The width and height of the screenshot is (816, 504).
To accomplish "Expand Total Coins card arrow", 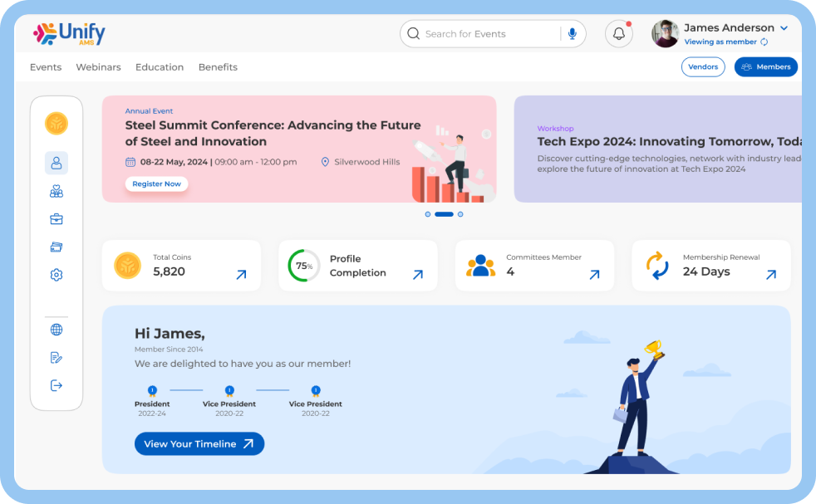I will point(241,275).
